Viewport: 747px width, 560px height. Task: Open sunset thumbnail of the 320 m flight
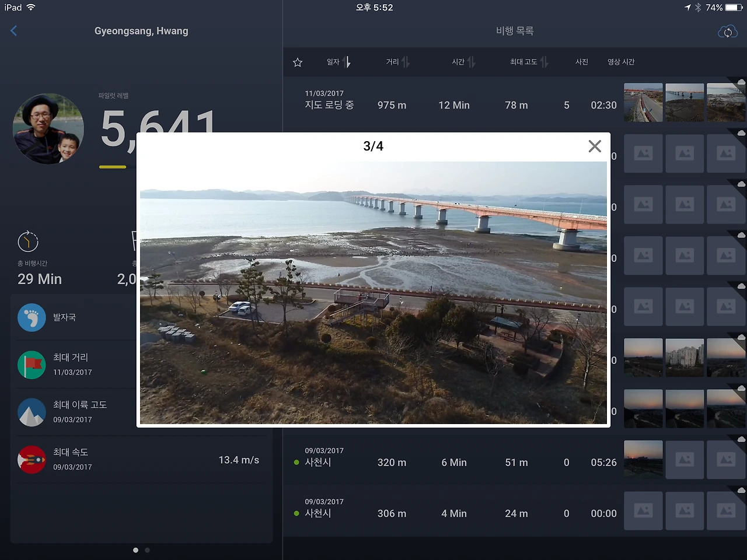pyautogui.click(x=643, y=460)
